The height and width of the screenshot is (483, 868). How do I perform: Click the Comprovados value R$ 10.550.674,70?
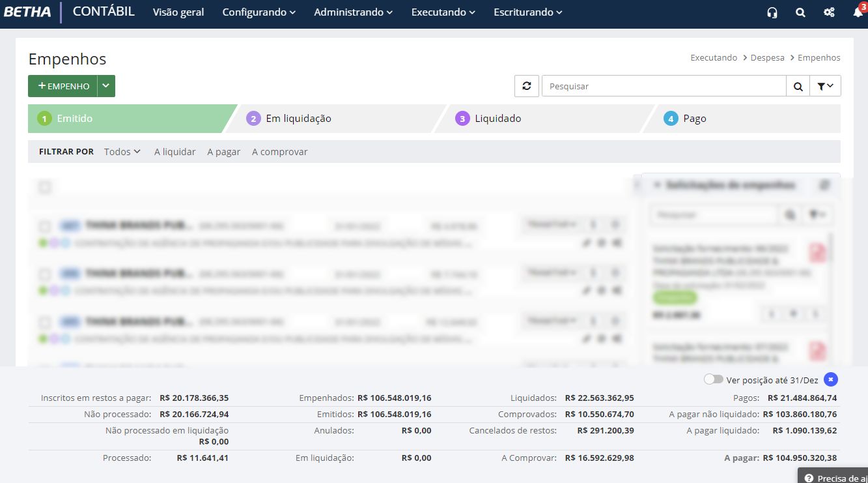tap(600, 414)
